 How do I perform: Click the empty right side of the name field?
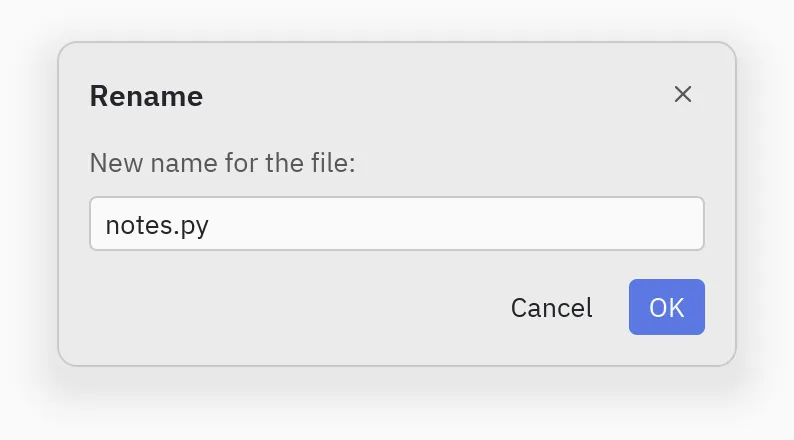click(x=456, y=224)
